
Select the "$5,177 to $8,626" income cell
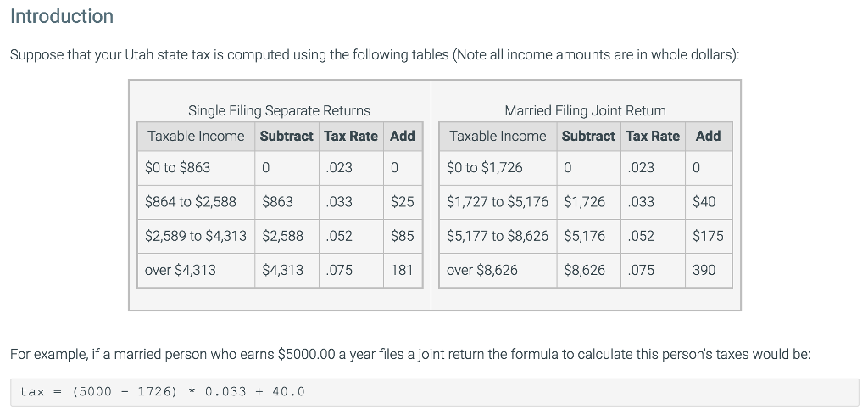click(x=497, y=236)
